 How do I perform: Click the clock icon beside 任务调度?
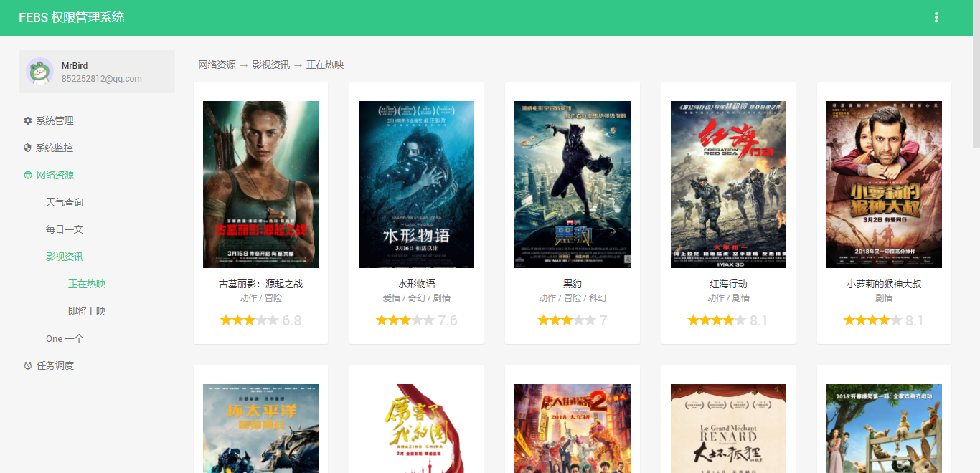28,365
